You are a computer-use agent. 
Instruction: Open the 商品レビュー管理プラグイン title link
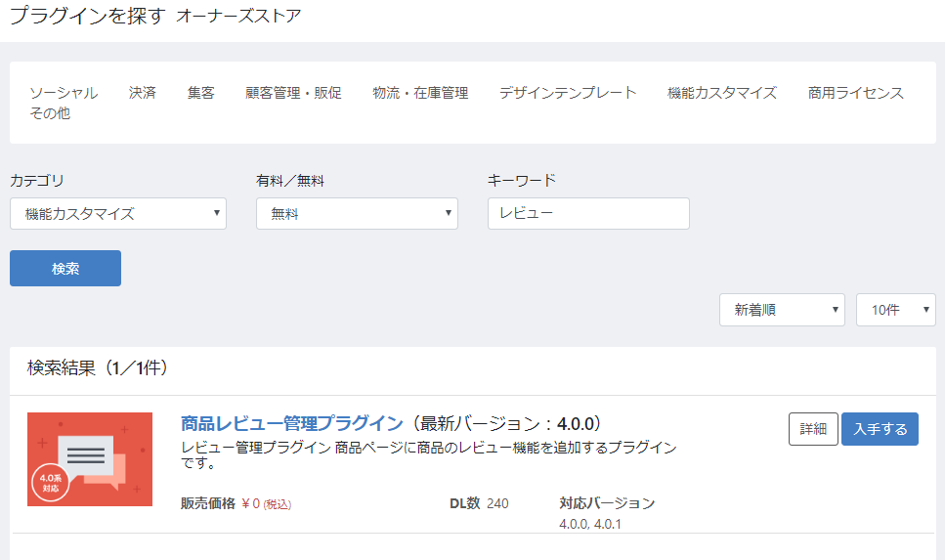[291, 423]
